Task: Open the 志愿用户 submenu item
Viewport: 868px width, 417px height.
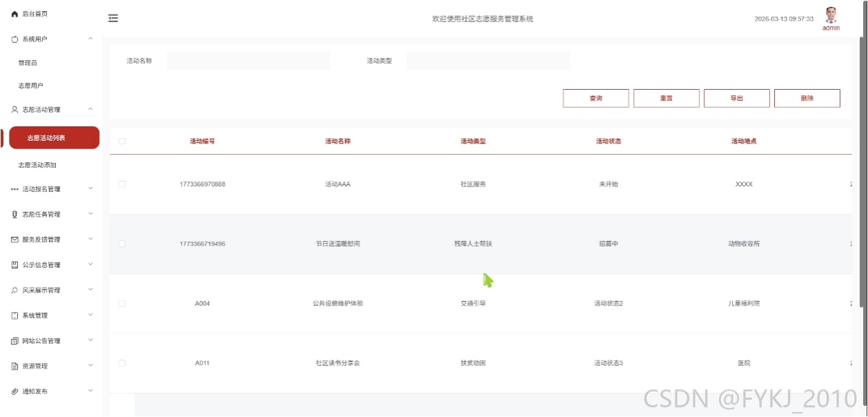Action: click(x=30, y=86)
